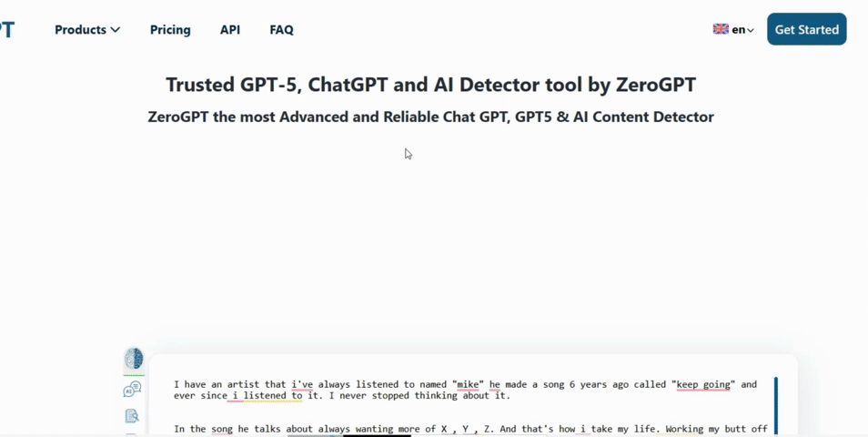Open the en language selector

(733, 30)
